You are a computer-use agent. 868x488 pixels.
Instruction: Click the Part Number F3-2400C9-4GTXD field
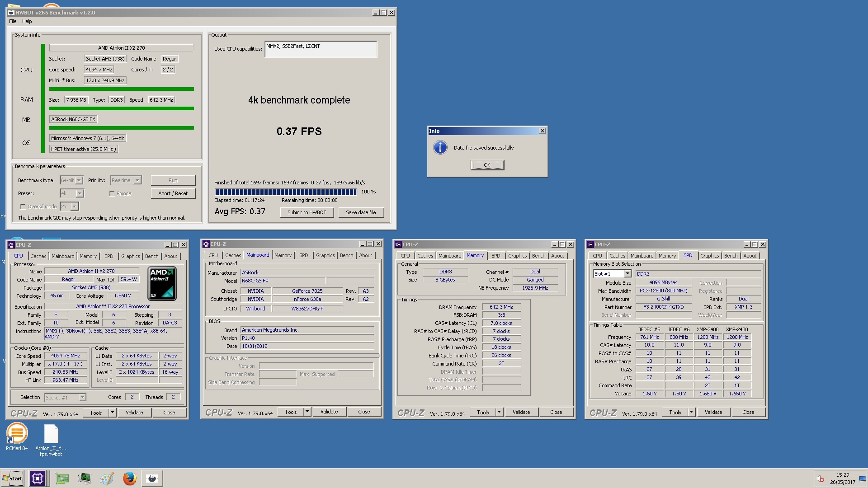pyautogui.click(x=663, y=307)
